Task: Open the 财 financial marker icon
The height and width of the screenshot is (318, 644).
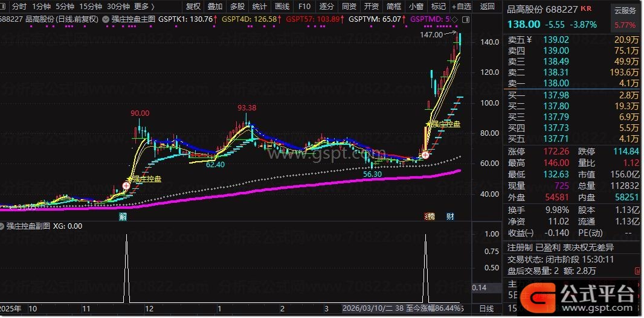Action: pos(450,217)
